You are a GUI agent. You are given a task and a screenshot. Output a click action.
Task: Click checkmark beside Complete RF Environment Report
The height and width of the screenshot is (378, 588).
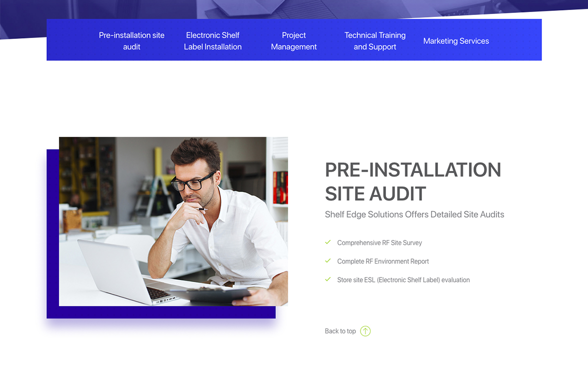point(328,260)
